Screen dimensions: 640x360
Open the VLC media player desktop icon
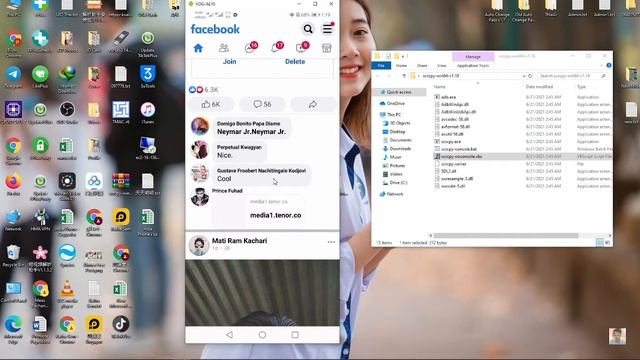tap(67, 293)
